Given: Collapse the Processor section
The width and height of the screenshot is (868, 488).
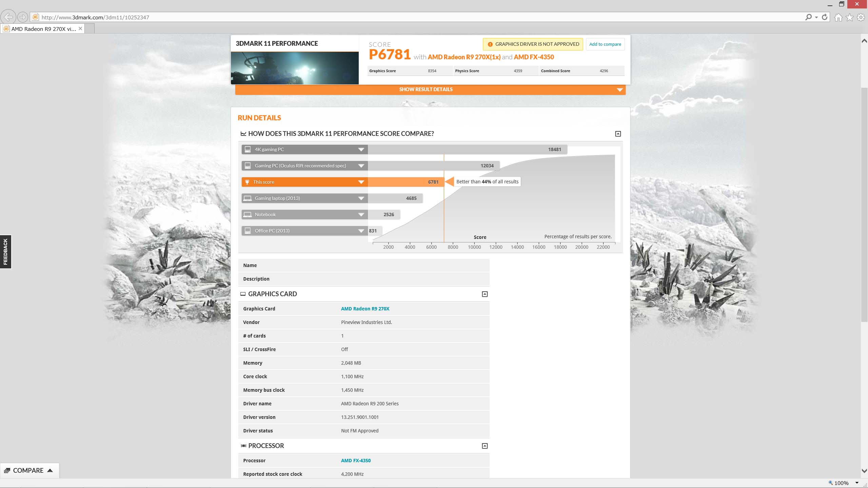Looking at the screenshot, I should 485,446.
